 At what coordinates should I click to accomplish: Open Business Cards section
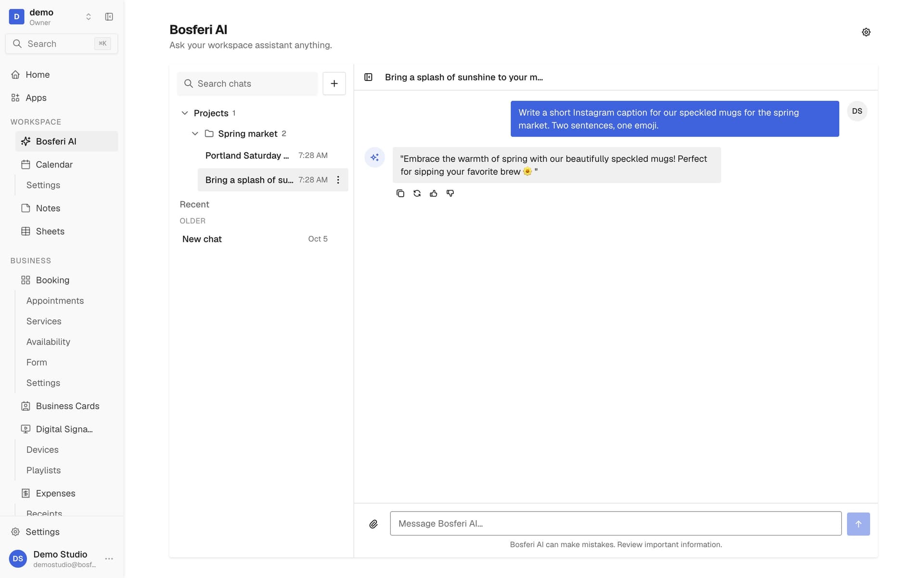pos(66,406)
